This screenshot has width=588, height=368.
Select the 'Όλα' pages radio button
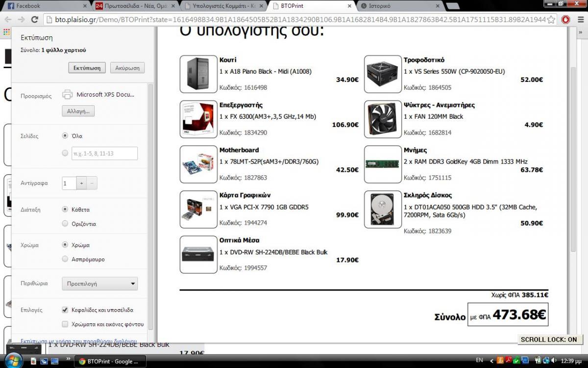tap(65, 136)
